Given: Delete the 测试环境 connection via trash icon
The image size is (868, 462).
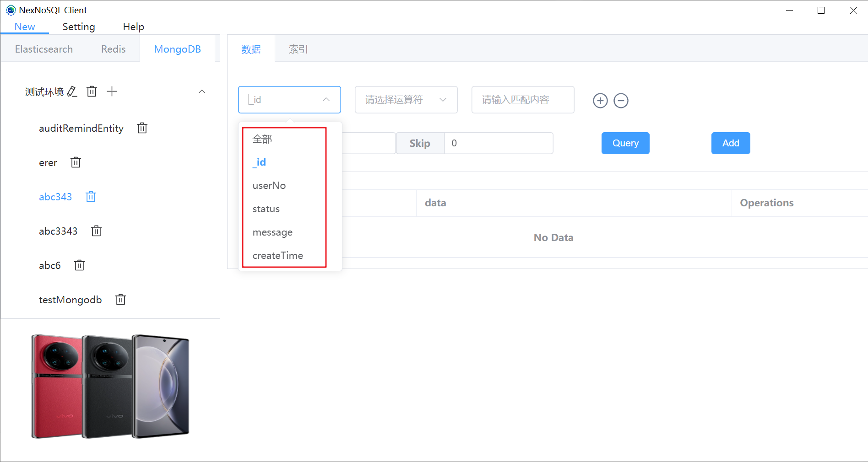Looking at the screenshot, I should [x=92, y=91].
